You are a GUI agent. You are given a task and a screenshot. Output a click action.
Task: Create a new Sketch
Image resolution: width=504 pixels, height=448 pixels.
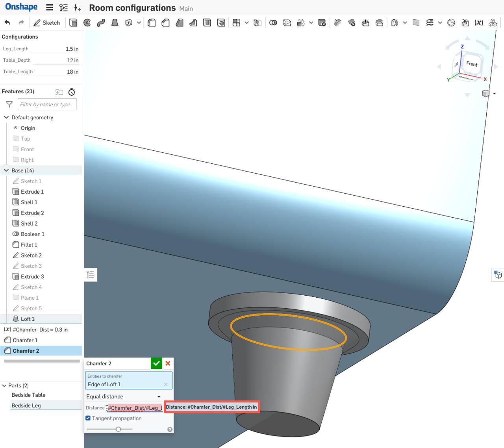tap(46, 22)
